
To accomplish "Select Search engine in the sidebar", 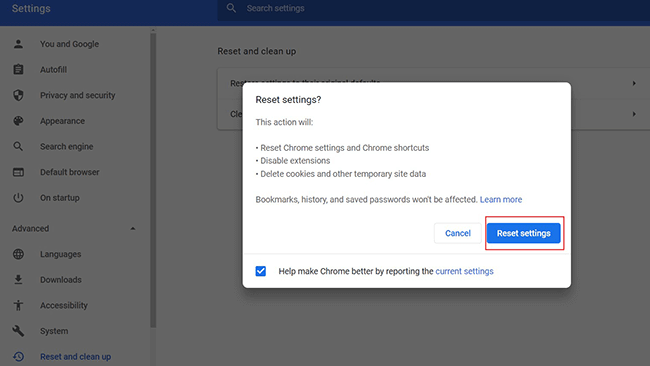I will pyautogui.click(x=66, y=146).
